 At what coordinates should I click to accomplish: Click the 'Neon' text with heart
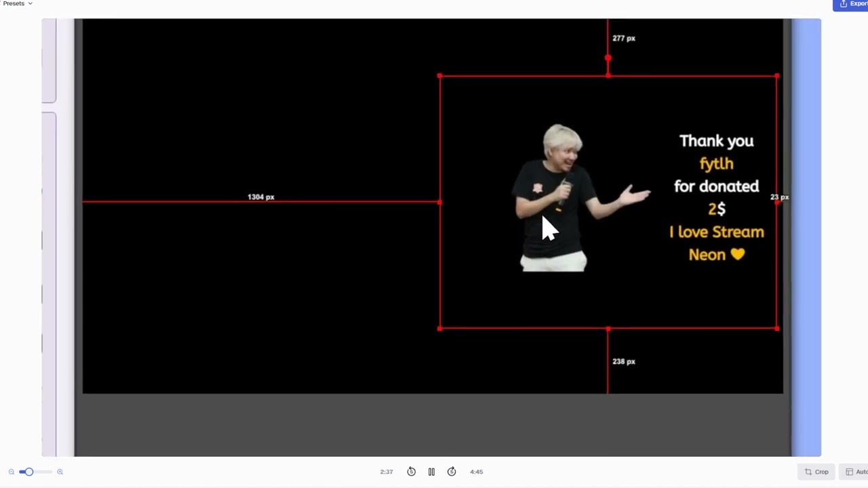717,255
